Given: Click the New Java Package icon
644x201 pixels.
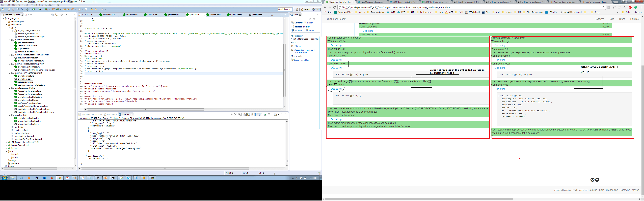Looking at the screenshot, I should 53,9.
